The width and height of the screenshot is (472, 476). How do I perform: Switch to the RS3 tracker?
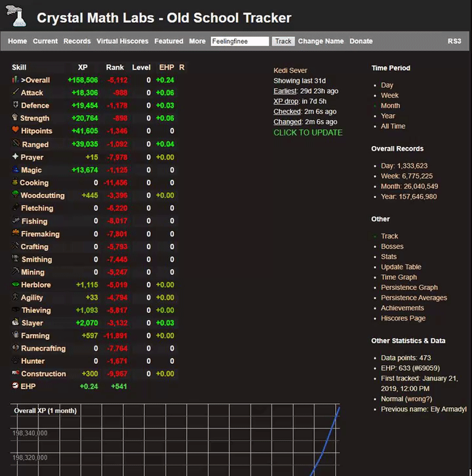[x=454, y=41]
